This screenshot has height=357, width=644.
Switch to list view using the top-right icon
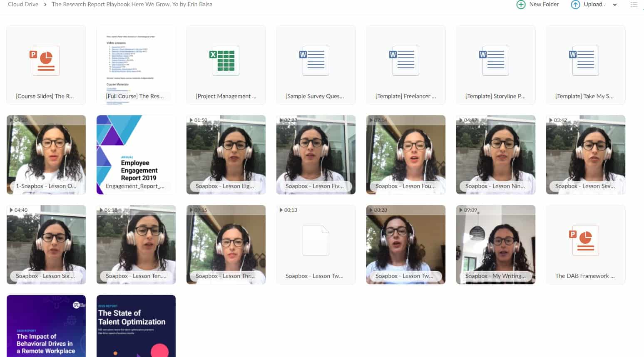634,5
